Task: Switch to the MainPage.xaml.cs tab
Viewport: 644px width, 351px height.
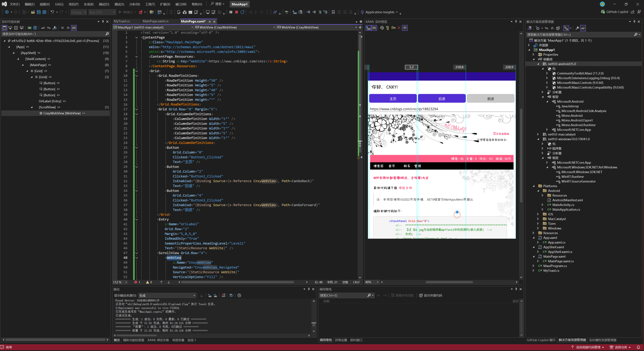Action: tap(155, 21)
